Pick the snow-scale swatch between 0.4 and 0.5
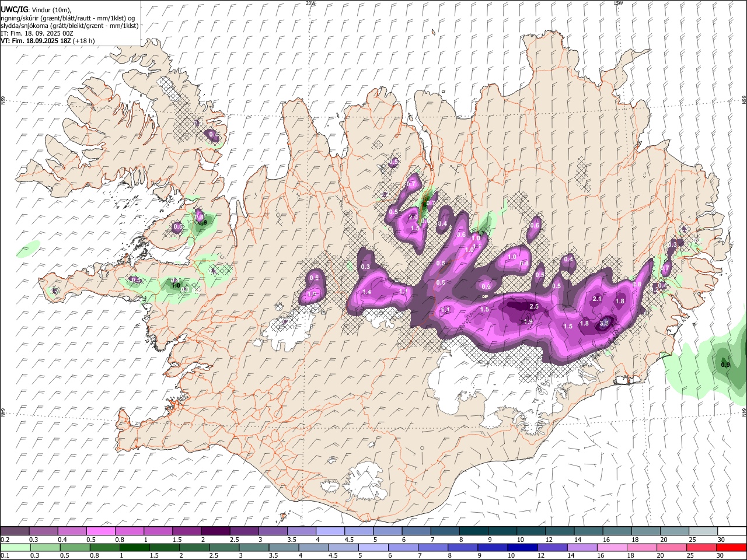 point(72,531)
